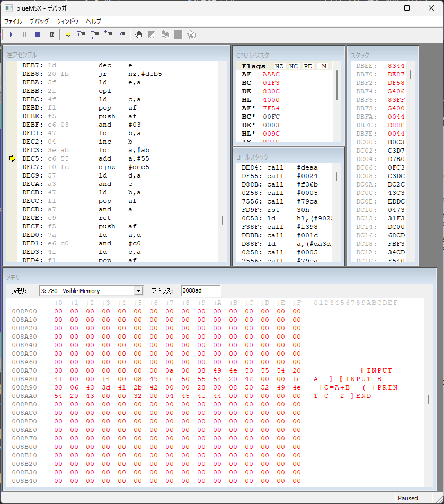
Task: Click the blue Run/Continue play button
Action: tap(11, 34)
